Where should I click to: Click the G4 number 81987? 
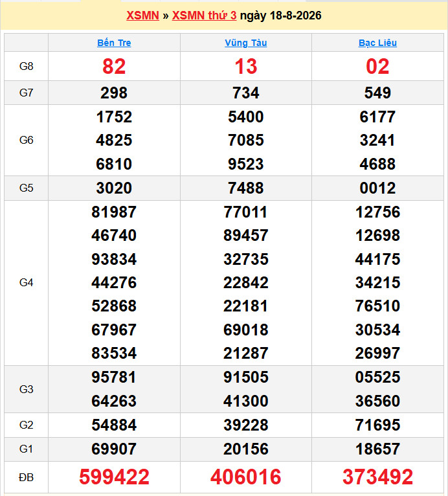tap(114, 212)
